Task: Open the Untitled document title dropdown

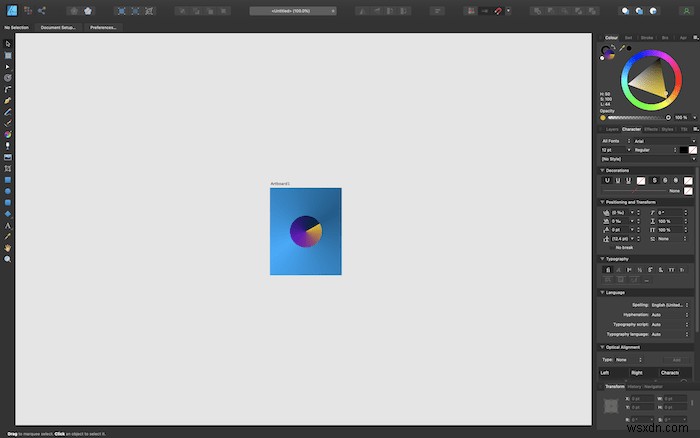Action: tap(293, 11)
